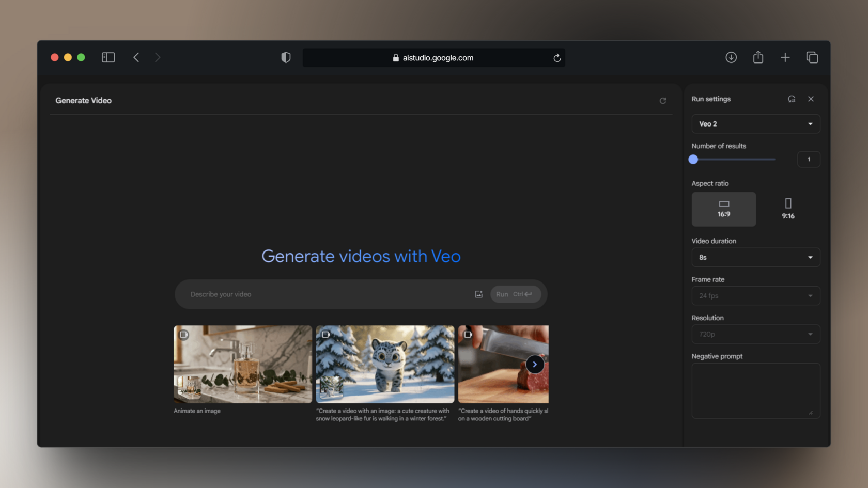Adjust the Number of results slider

(x=693, y=160)
